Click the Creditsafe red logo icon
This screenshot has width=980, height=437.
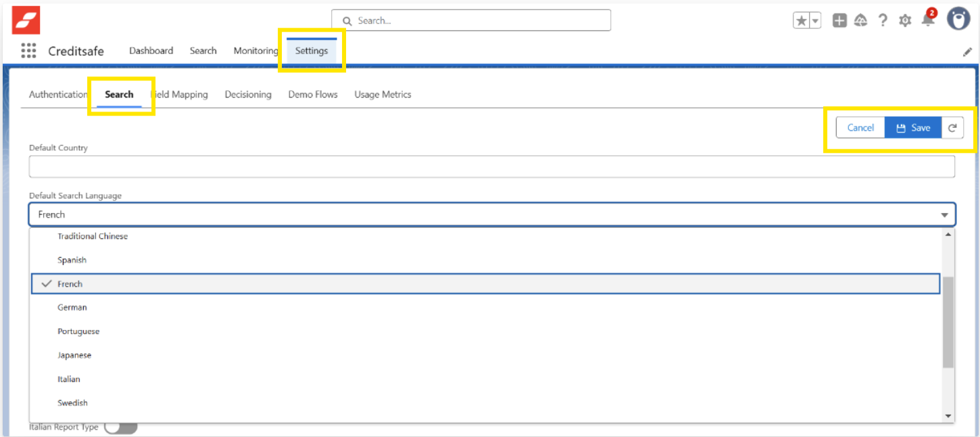click(26, 20)
